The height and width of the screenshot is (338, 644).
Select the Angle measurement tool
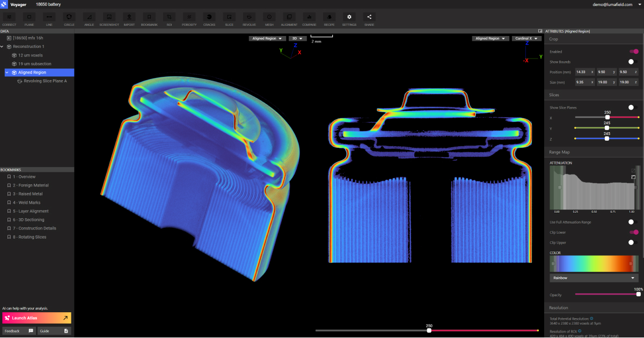click(89, 19)
